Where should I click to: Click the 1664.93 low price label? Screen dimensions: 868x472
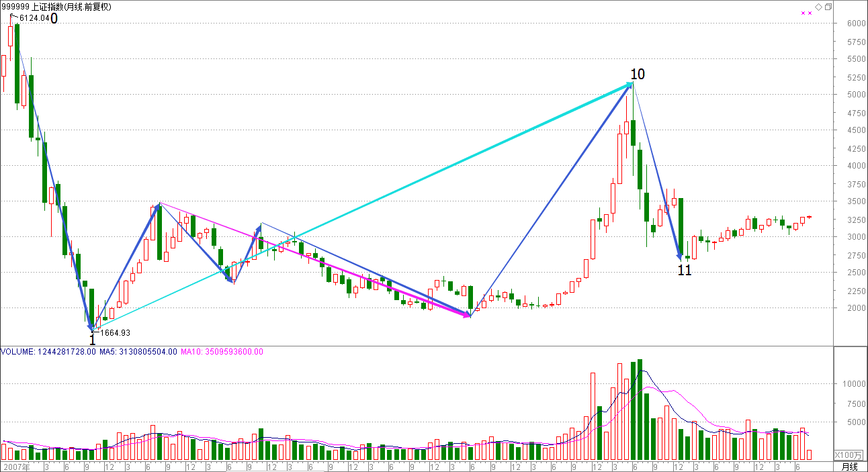pos(115,332)
